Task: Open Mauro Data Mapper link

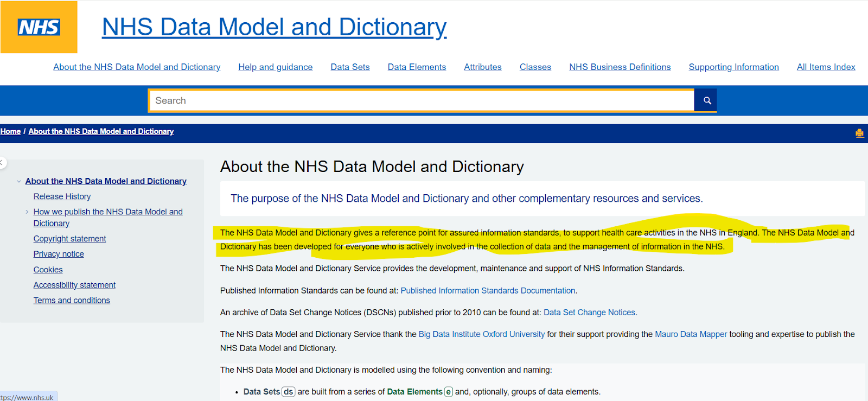Action: (691, 334)
